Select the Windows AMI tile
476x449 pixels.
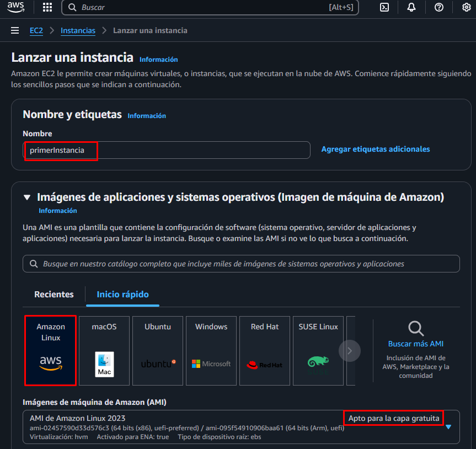pos(211,351)
